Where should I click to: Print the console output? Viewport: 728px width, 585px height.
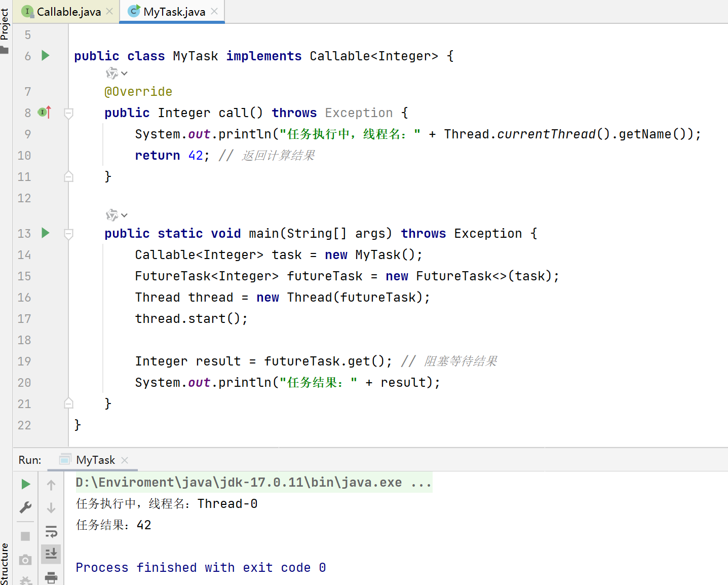click(x=51, y=577)
